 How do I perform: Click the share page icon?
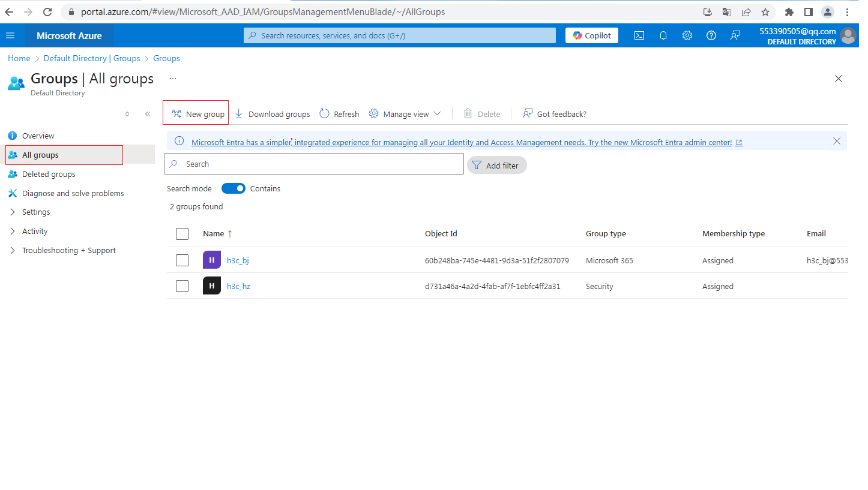(746, 12)
